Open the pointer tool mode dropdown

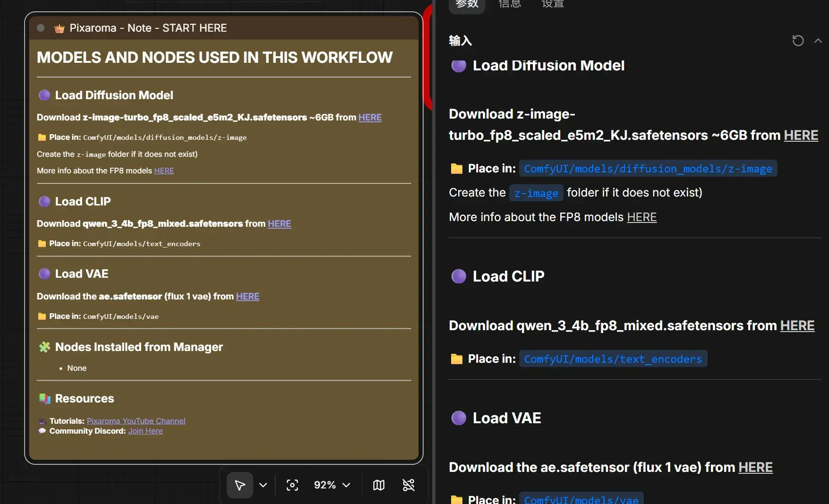[263, 485]
